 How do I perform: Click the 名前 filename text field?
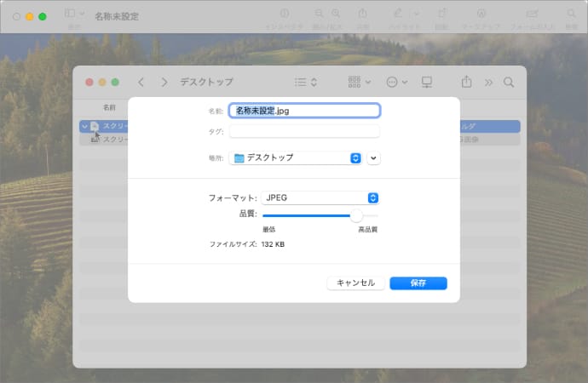point(304,111)
